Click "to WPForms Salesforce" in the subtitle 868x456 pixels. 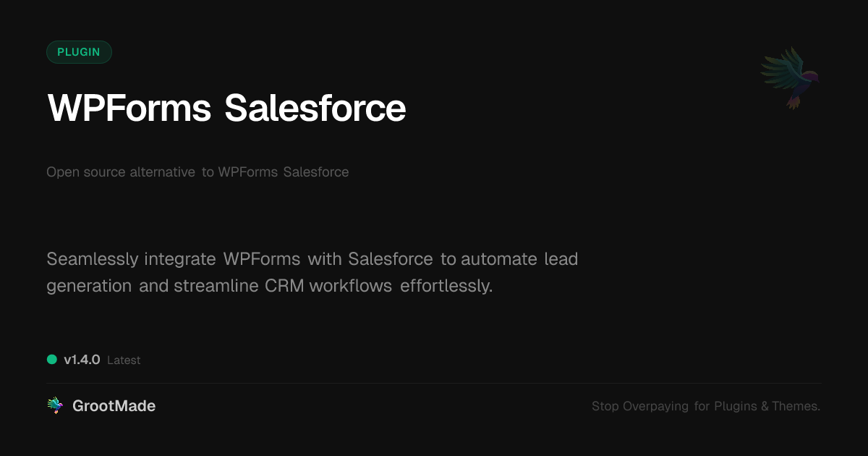tap(276, 172)
